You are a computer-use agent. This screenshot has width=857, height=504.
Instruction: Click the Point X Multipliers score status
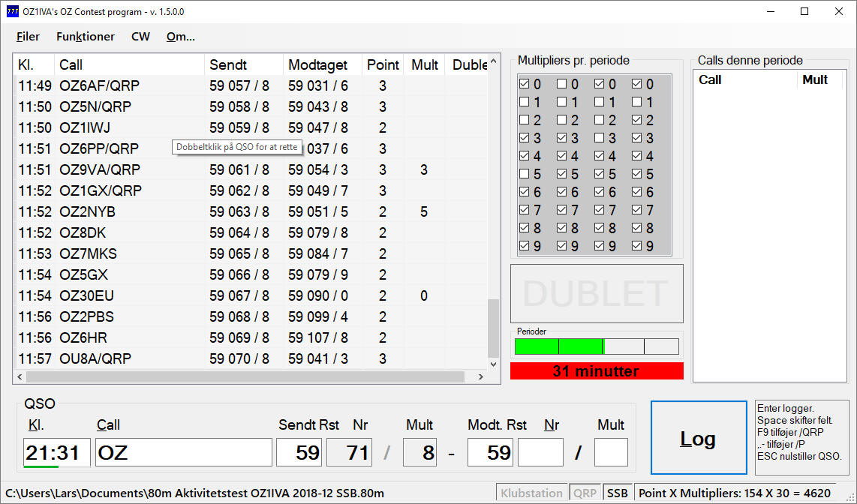[x=735, y=493]
